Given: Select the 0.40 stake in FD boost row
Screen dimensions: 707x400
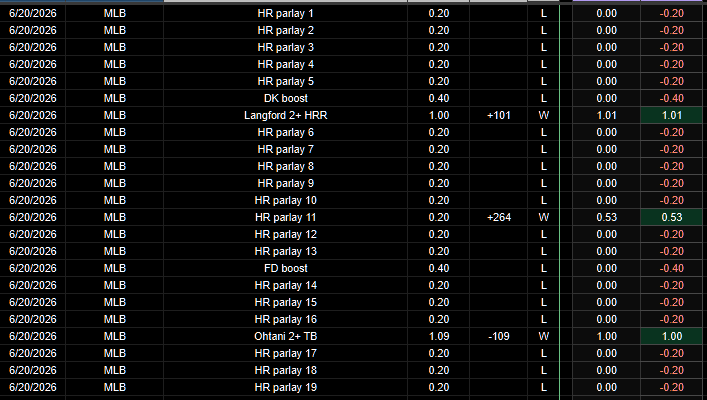Looking at the screenshot, I should pyautogui.click(x=439, y=268).
